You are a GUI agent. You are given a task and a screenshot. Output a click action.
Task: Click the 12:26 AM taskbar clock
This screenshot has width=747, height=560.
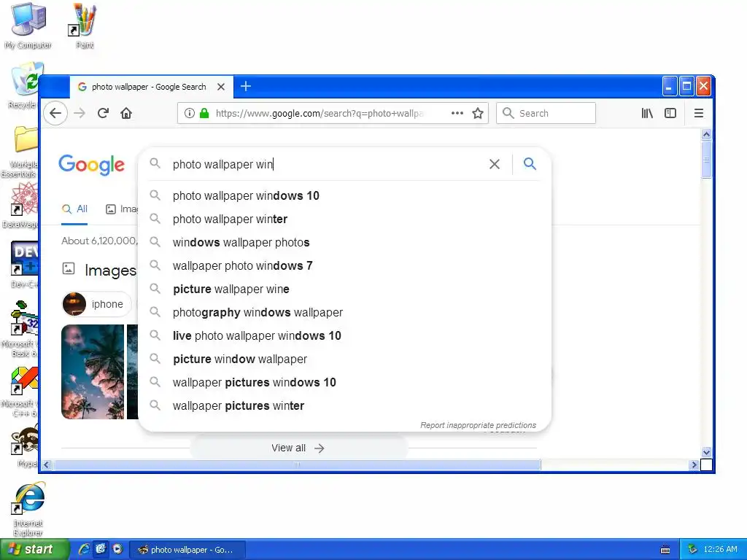point(720,550)
